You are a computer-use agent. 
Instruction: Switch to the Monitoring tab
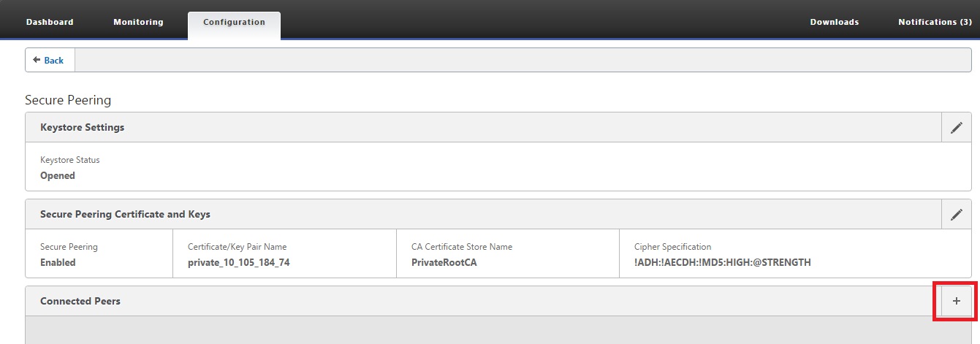(x=138, y=22)
